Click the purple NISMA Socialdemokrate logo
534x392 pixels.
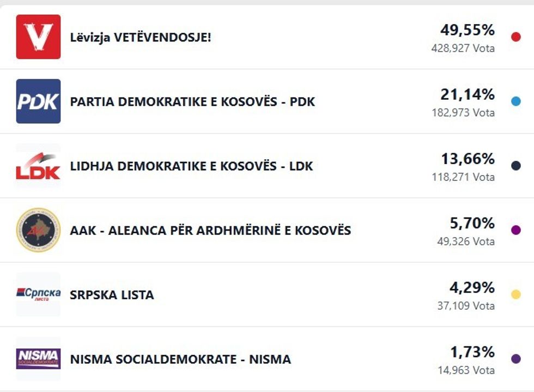(38, 359)
